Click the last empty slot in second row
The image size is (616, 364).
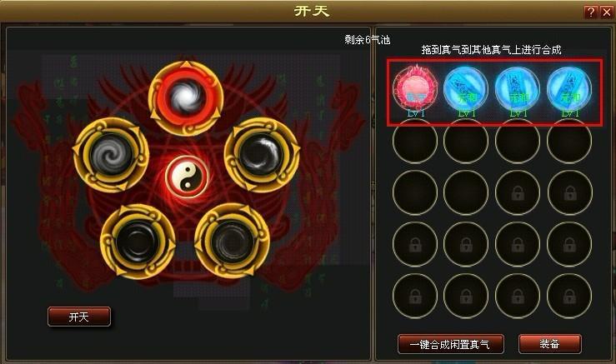569,141
